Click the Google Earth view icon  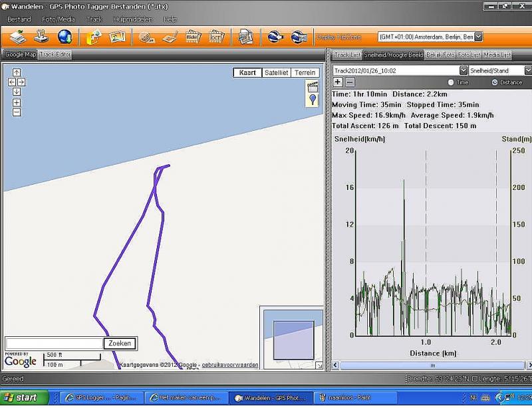pyautogui.click(x=275, y=37)
